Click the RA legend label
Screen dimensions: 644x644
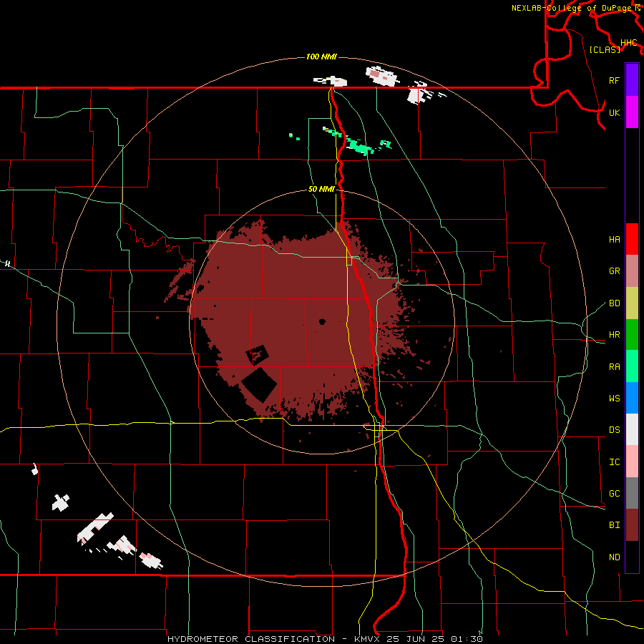(x=614, y=367)
